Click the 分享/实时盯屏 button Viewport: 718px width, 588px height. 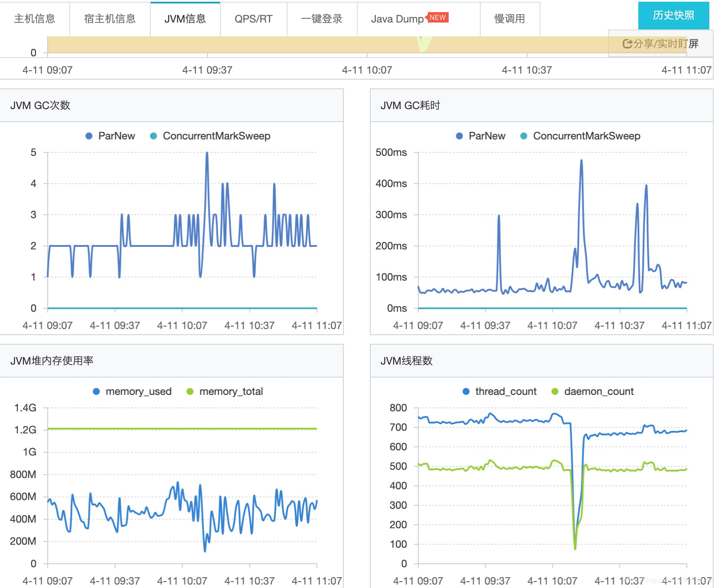[660, 43]
